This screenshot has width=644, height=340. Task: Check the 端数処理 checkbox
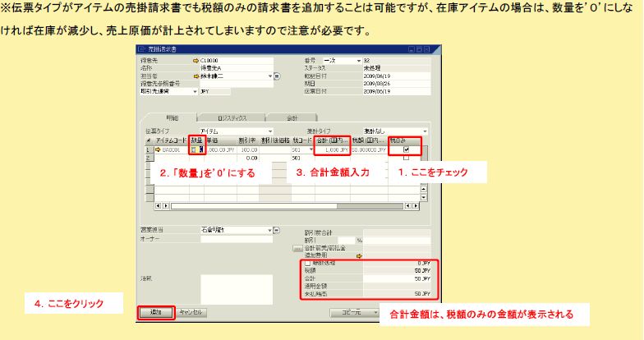coord(307,262)
